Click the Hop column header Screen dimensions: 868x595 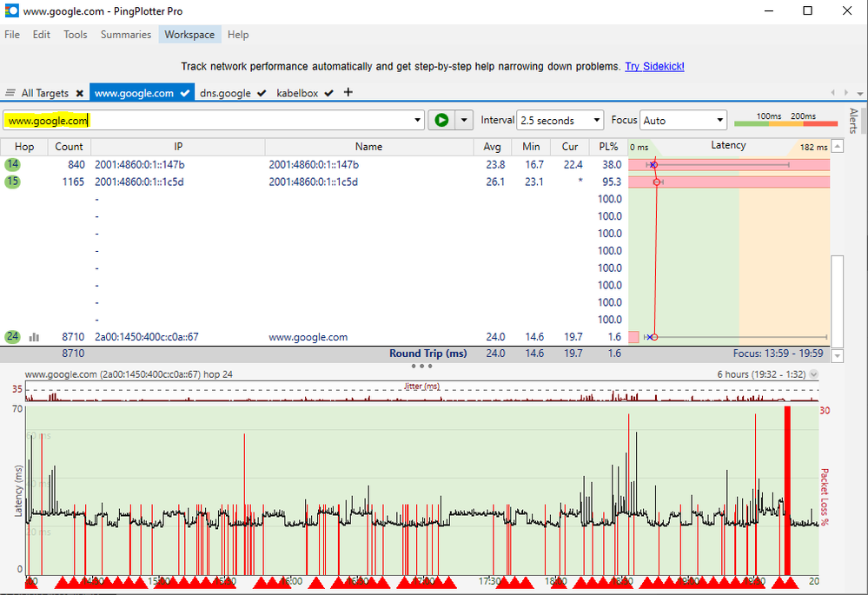coord(23,147)
